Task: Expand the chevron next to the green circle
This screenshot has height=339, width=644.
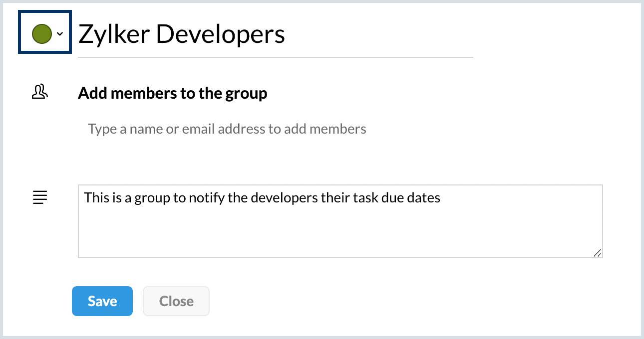Action: pyautogui.click(x=60, y=33)
